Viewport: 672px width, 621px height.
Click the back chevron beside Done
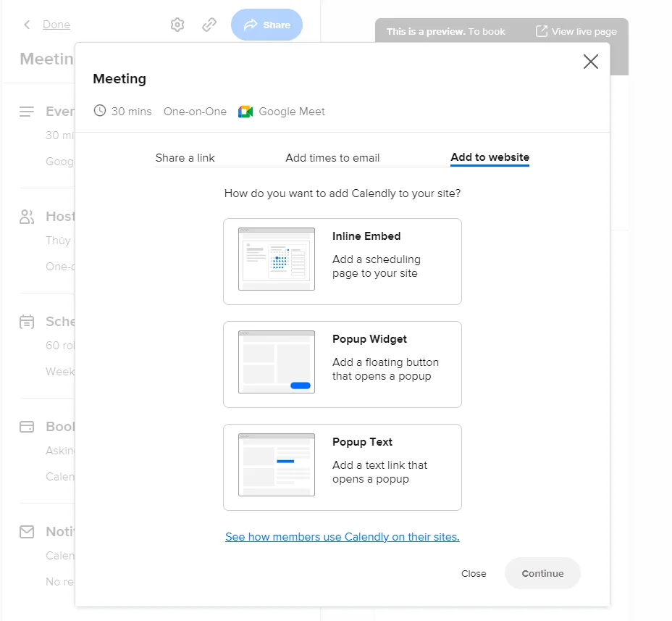tap(27, 25)
